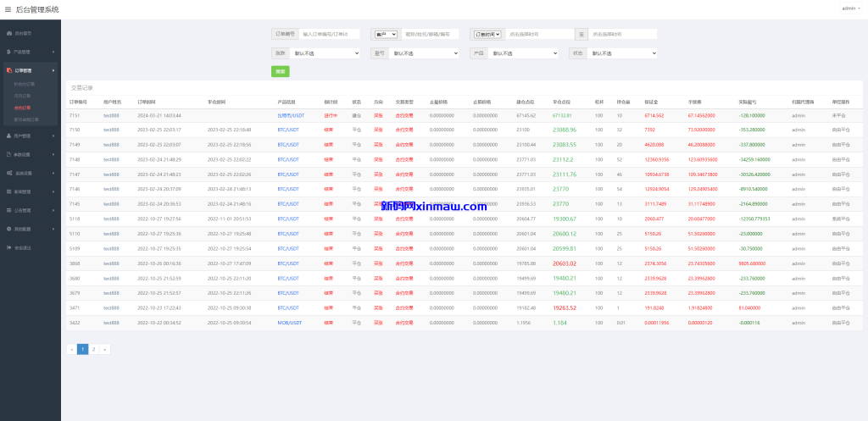Select 合约订单 in the sidebar submenu
The width and height of the screenshot is (868, 421).
click(x=23, y=108)
